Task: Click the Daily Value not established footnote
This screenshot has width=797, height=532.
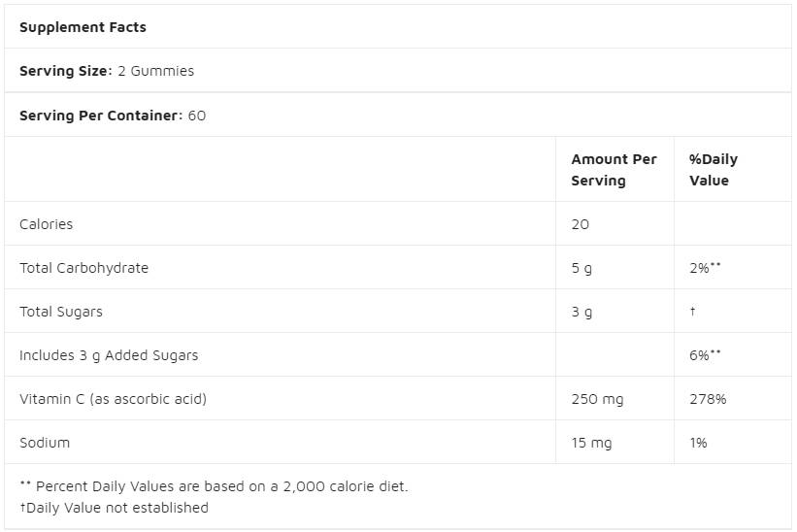Action: (114, 508)
